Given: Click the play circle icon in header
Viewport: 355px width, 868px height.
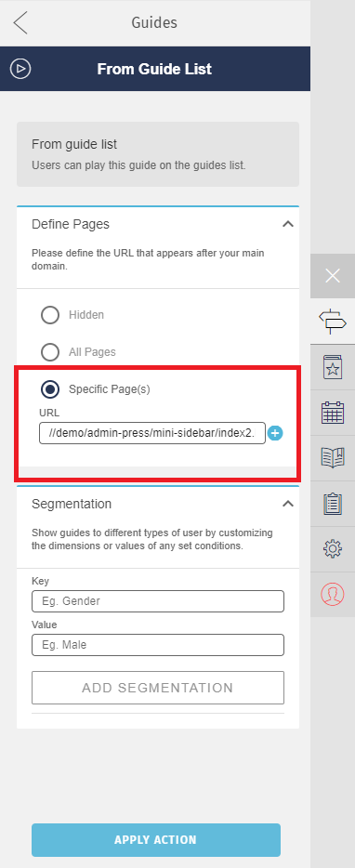Looking at the screenshot, I should (20, 69).
